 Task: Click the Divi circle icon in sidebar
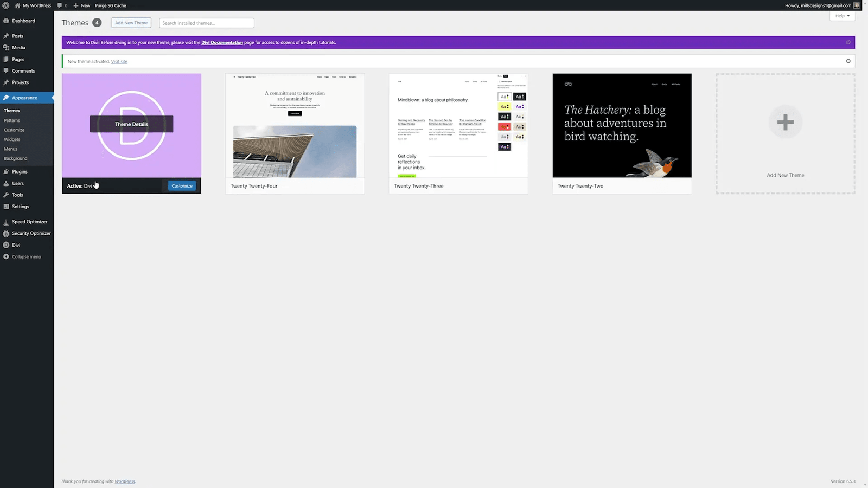tap(6, 245)
